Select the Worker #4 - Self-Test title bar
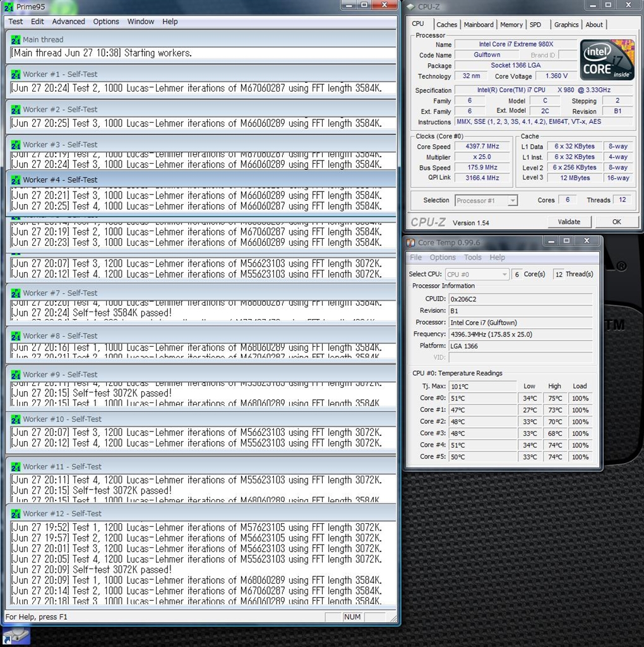This screenshot has height=647, width=644. pos(189,180)
